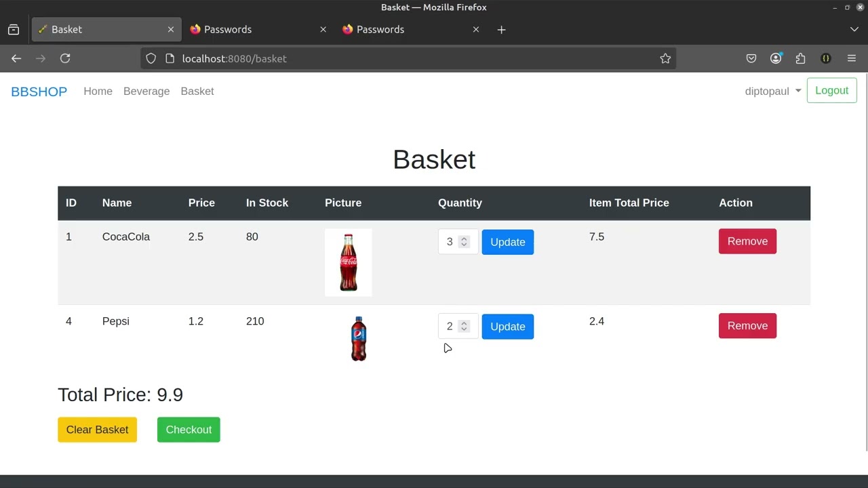The width and height of the screenshot is (868, 488).
Task: Click the 'Item Total Price' column header
Action: (x=629, y=203)
